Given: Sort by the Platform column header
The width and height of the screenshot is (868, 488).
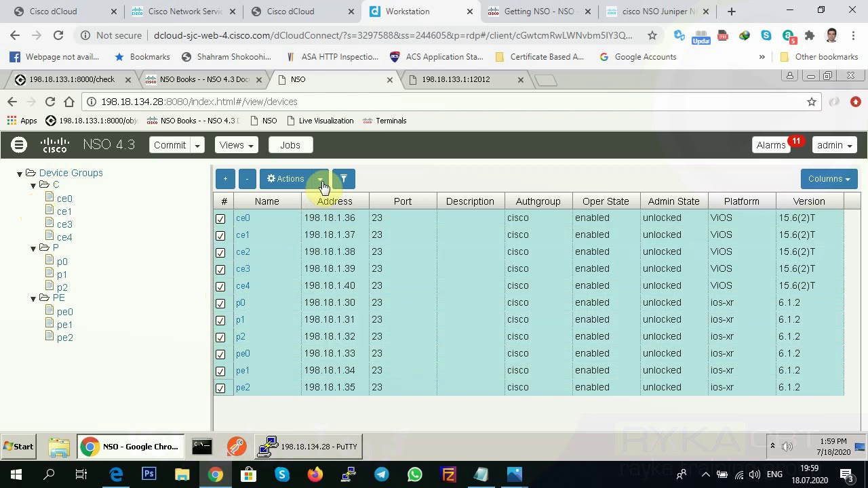Looking at the screenshot, I should 741,201.
